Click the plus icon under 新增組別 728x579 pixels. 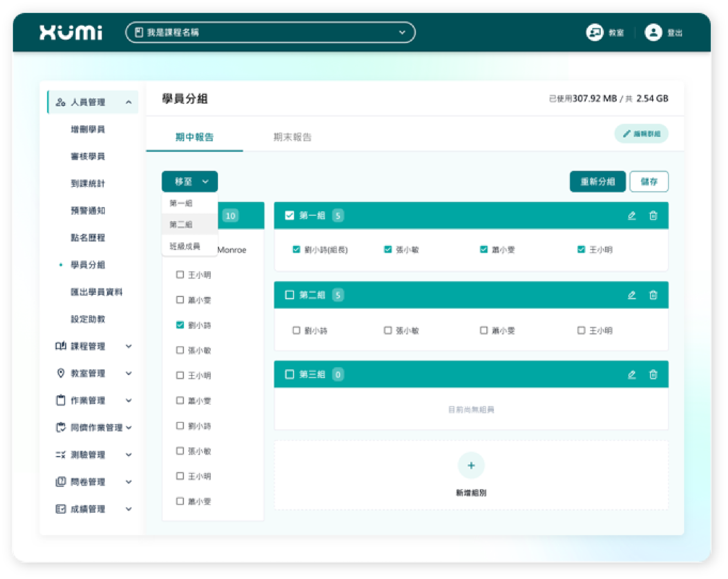click(471, 465)
